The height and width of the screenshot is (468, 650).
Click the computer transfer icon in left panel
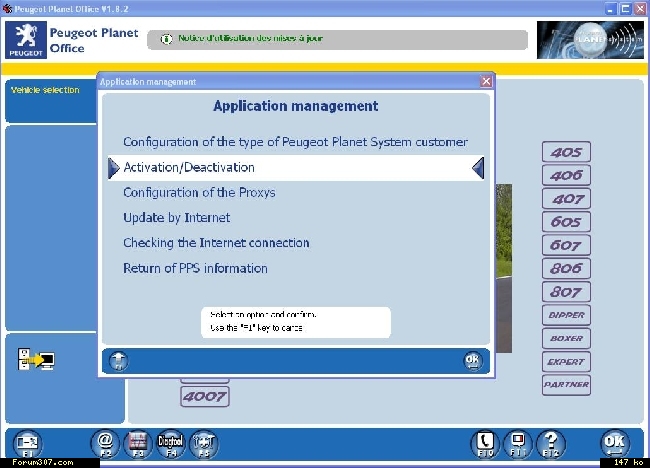36,359
